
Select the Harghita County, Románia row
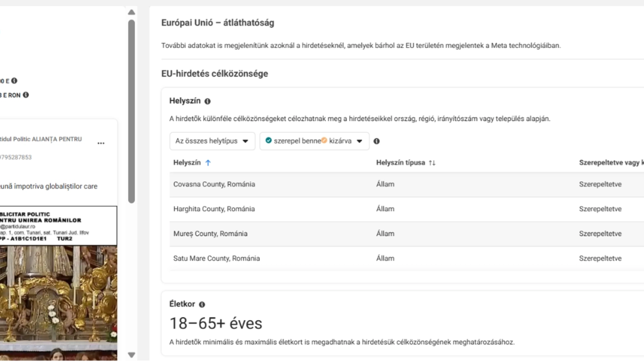214,209
